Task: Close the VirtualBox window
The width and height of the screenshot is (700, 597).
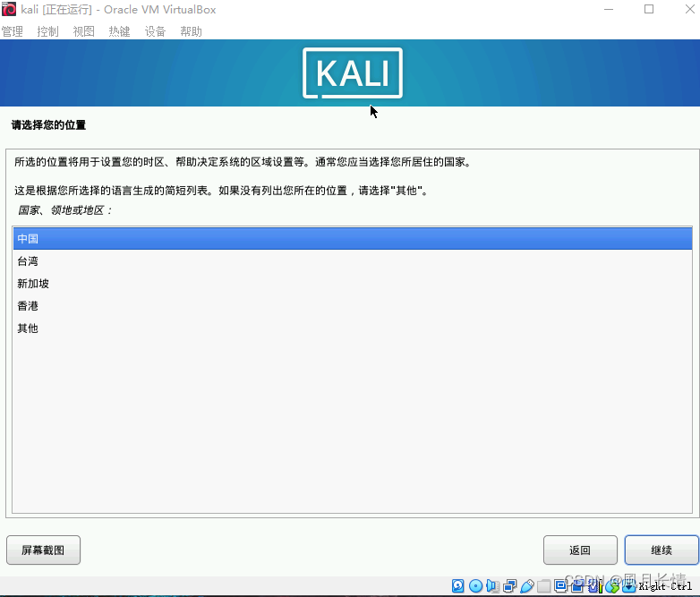Action: [x=689, y=9]
